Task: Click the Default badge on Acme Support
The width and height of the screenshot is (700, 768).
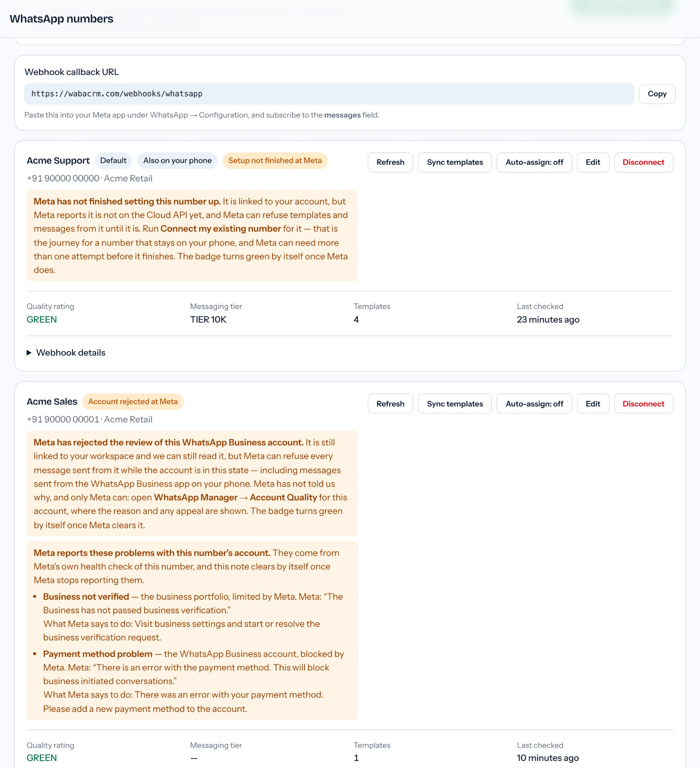Action: pyautogui.click(x=113, y=161)
